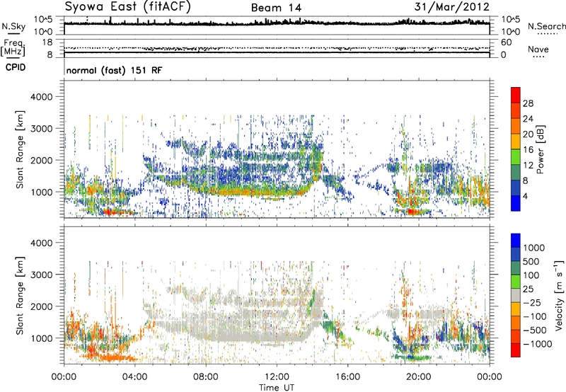Click the '25' tick on velocity scale
The image size is (566, 392).
pos(528,289)
